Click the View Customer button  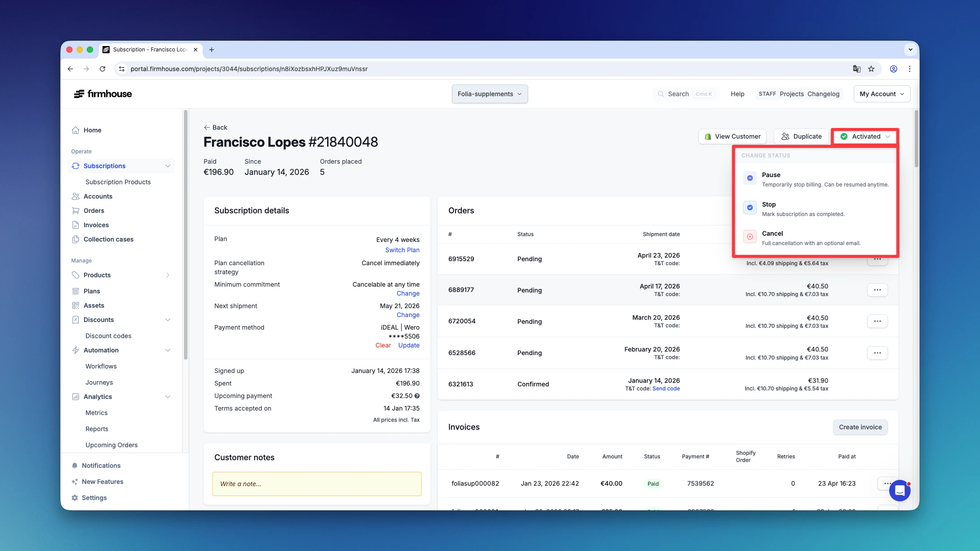[x=732, y=136]
